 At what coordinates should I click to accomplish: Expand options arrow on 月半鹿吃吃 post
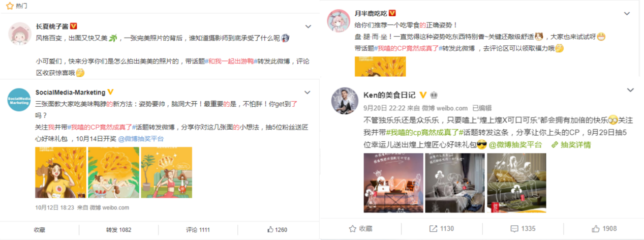coord(630,13)
